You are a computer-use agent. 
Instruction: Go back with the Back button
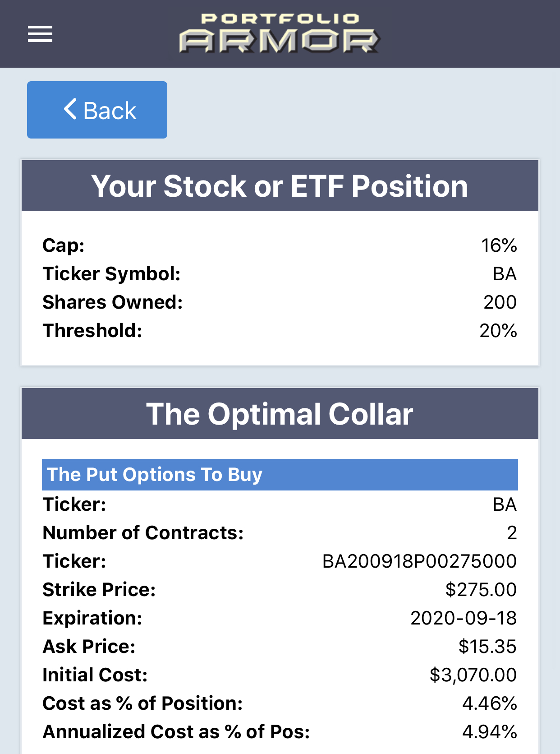click(x=97, y=110)
